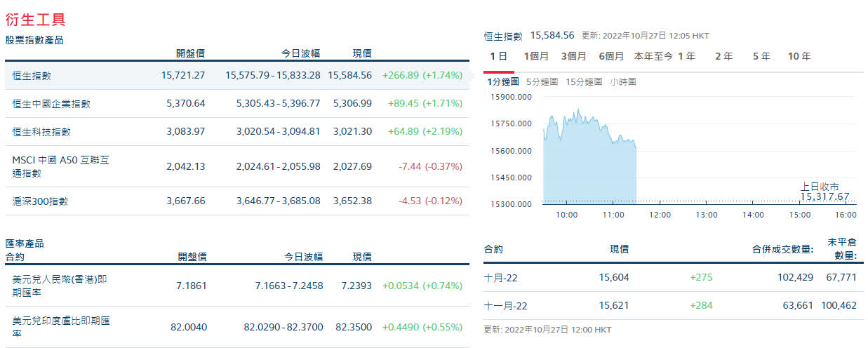Image resolution: width=868 pixels, height=348 pixels.
Task: Show the 本年至今 chart range
Action: coord(653,57)
